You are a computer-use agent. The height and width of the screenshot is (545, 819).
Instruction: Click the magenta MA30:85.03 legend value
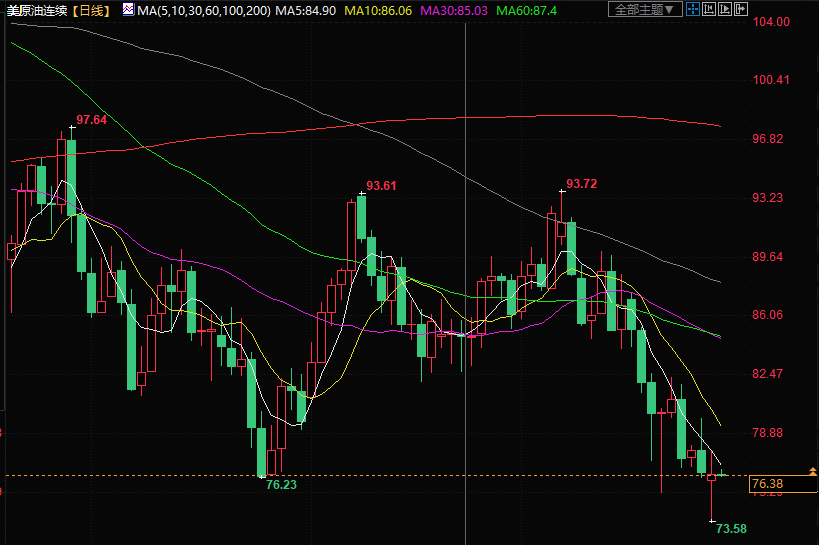coord(455,10)
